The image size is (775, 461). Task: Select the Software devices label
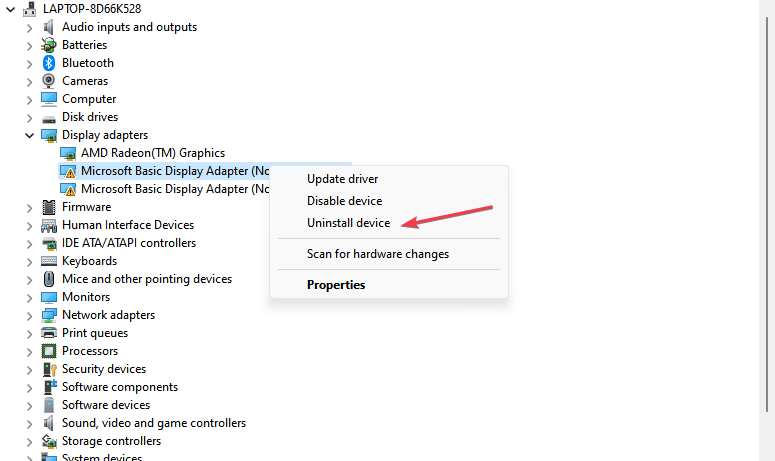[106, 405]
